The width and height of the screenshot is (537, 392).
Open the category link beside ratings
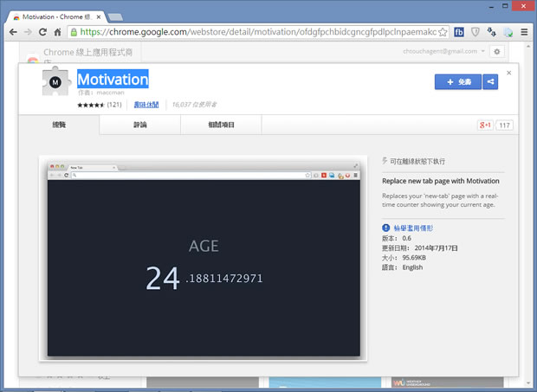tap(146, 105)
